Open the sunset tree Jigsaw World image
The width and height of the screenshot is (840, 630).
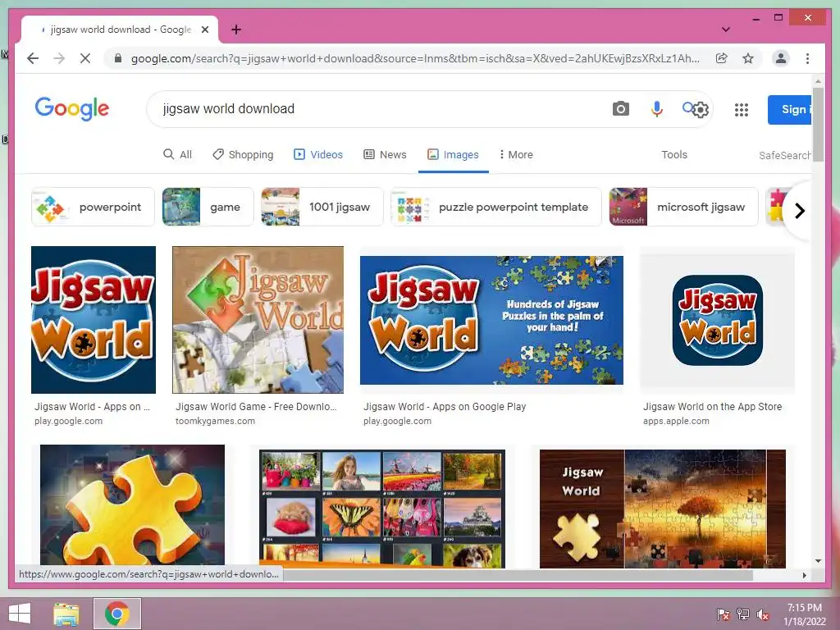663,509
